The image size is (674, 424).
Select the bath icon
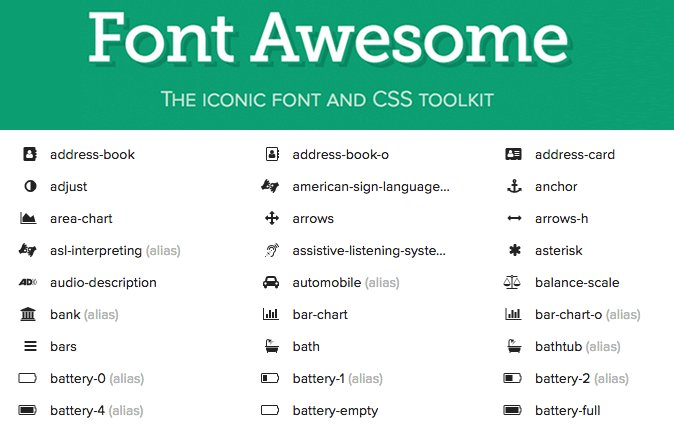pyautogui.click(x=272, y=346)
